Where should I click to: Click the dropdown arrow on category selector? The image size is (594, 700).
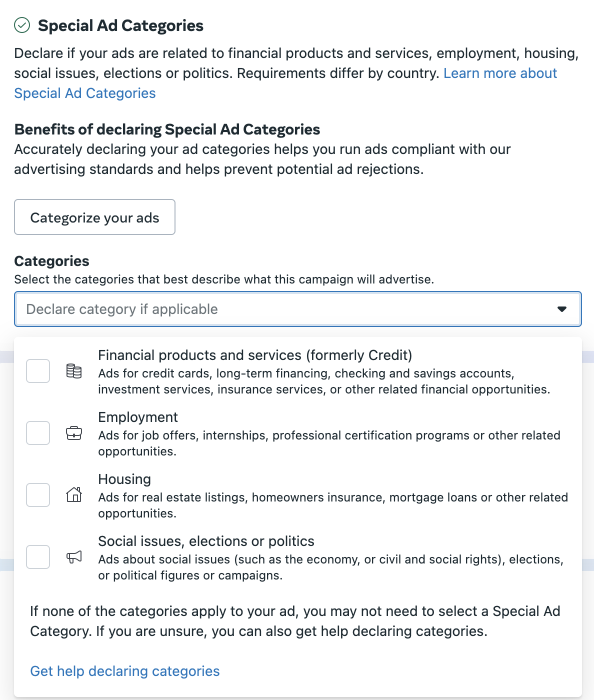coord(562,309)
